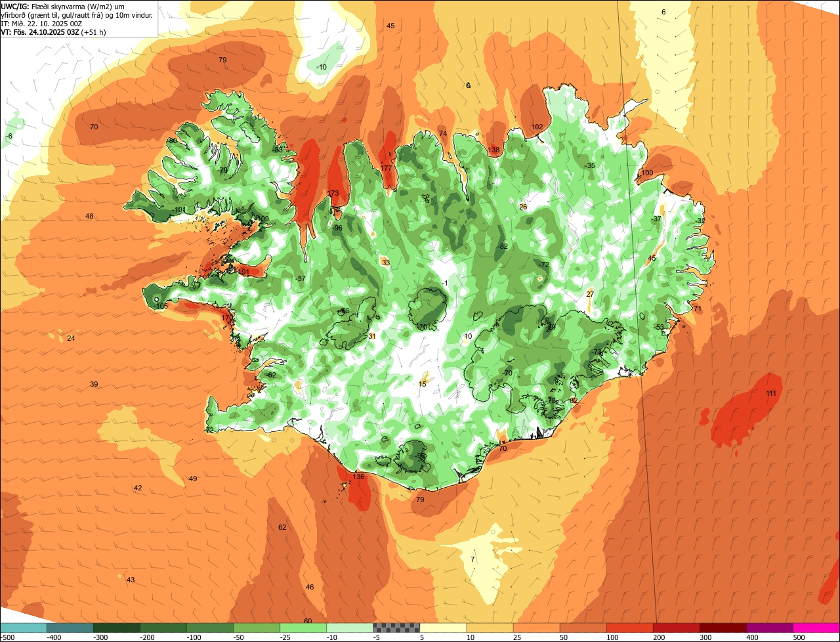The image size is (840, 642).
Task: Click the map value "-96"
Action: click(337, 228)
